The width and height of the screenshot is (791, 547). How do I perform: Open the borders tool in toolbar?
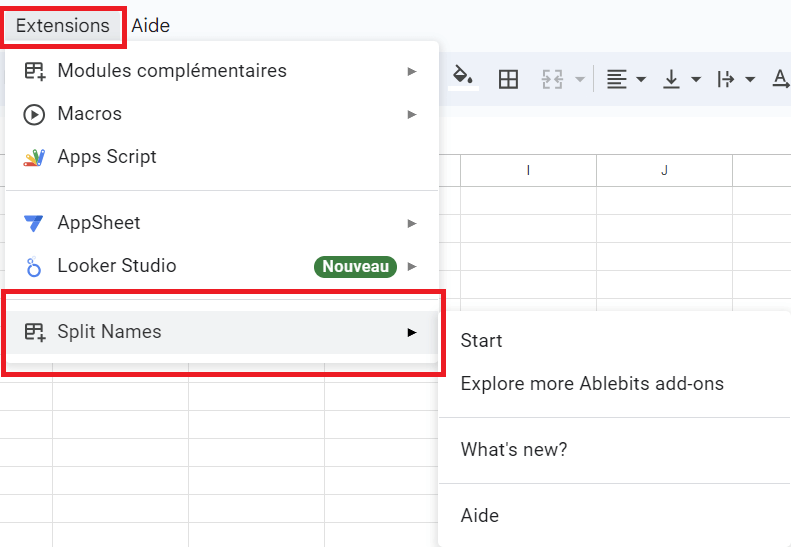pos(508,80)
